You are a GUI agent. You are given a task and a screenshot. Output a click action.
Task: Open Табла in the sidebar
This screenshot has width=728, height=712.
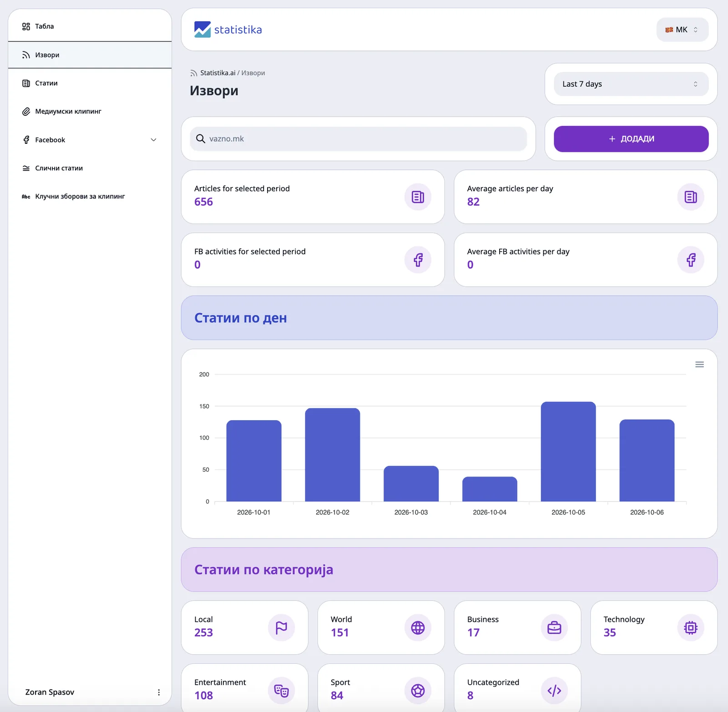(90, 26)
